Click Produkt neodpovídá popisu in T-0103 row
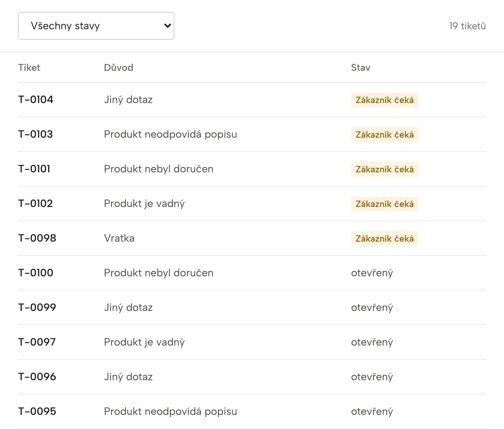Screen dimensions: 504x429 170,134
